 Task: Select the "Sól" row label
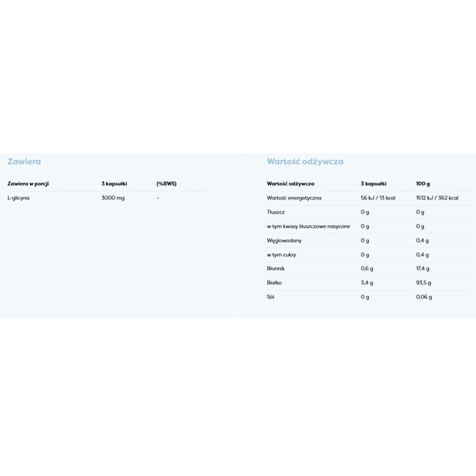click(x=271, y=297)
